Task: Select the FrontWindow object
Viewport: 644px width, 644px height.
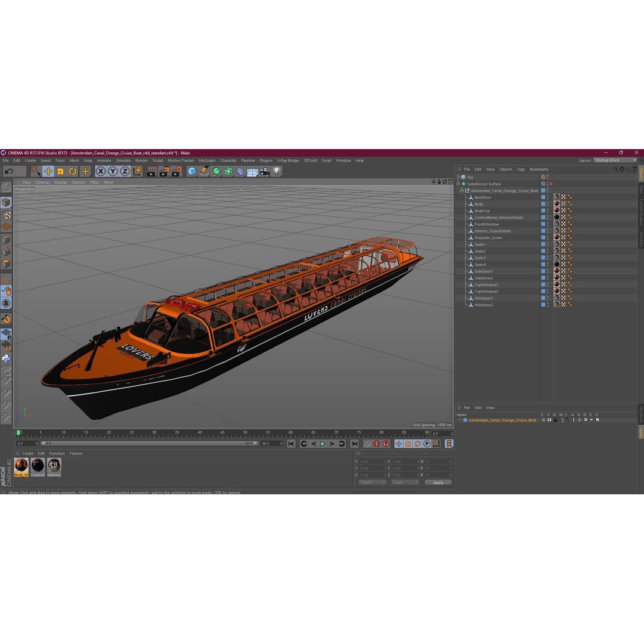Action: [487, 224]
